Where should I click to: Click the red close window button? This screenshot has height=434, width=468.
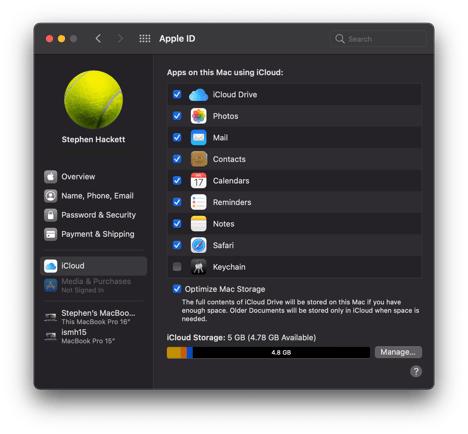point(49,39)
